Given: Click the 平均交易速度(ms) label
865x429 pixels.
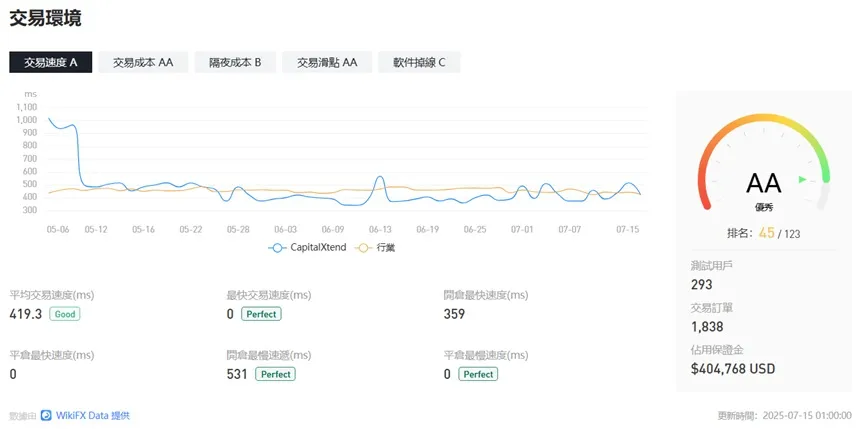Looking at the screenshot, I should pyautogui.click(x=52, y=295).
